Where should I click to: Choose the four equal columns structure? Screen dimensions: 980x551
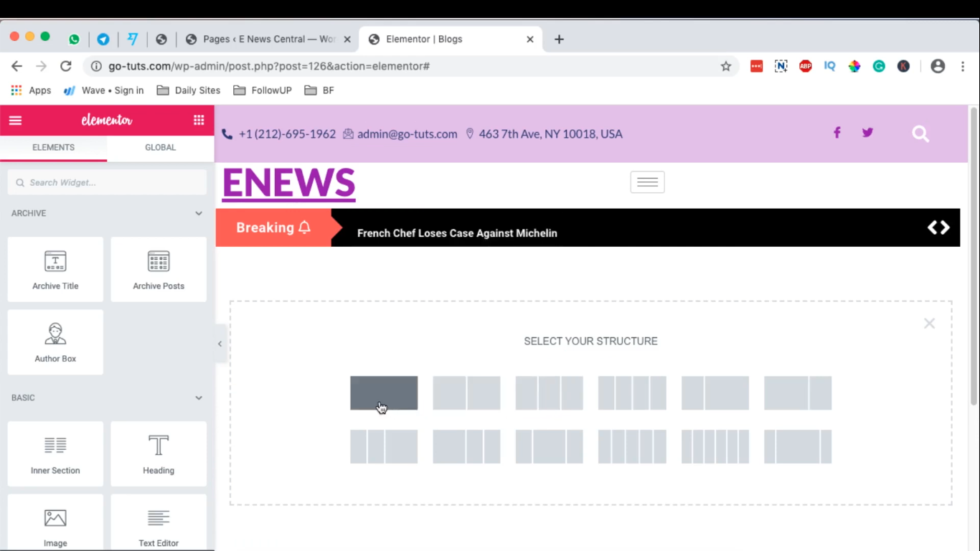point(632,393)
